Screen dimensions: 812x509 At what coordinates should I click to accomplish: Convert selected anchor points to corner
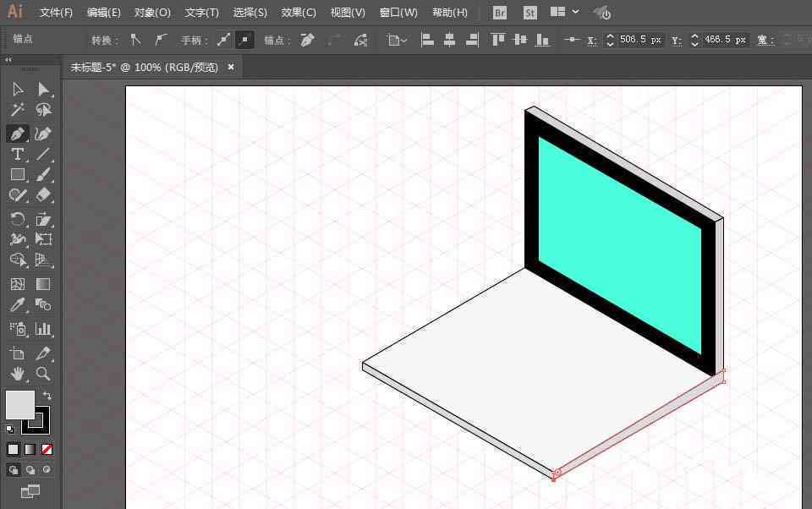(135, 40)
